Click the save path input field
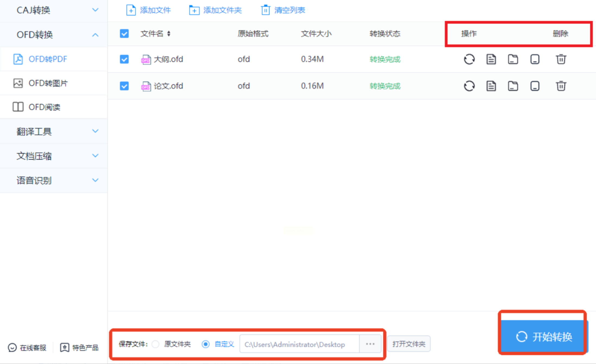Screen dimensions: 596x364 click(x=299, y=344)
